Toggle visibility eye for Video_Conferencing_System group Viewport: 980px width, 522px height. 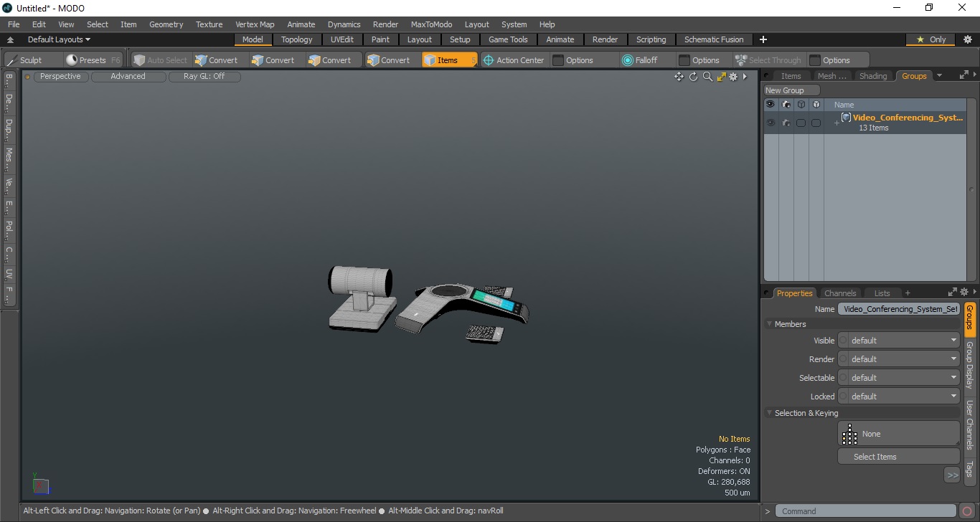click(771, 123)
